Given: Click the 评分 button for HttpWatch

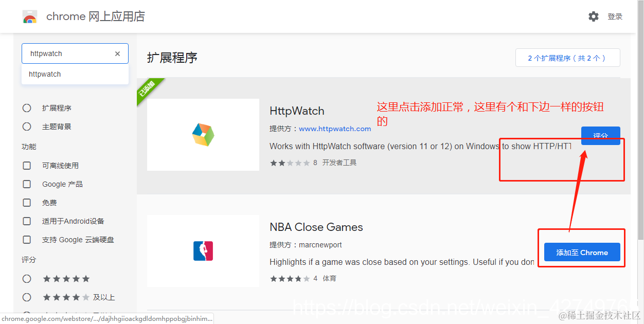Looking at the screenshot, I should click(x=601, y=136).
